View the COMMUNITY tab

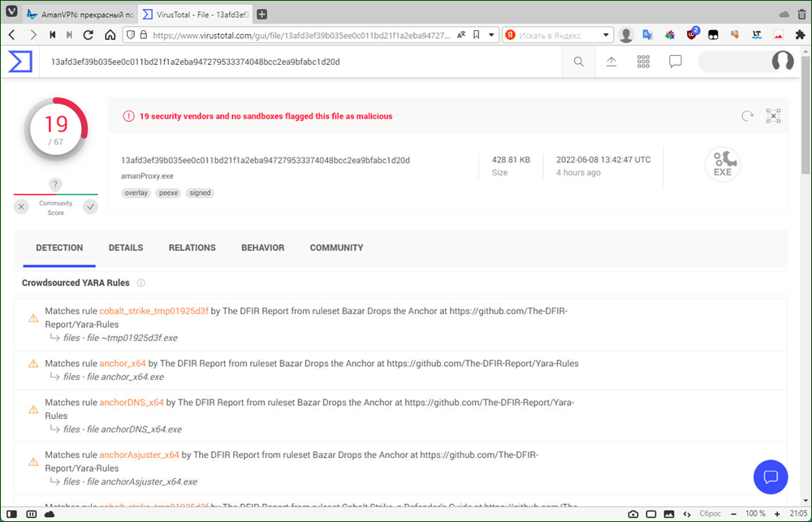pyautogui.click(x=337, y=248)
